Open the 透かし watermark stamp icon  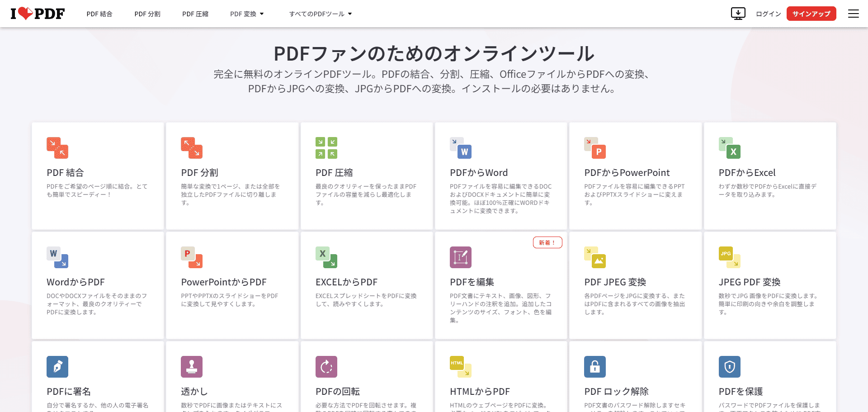tap(192, 367)
